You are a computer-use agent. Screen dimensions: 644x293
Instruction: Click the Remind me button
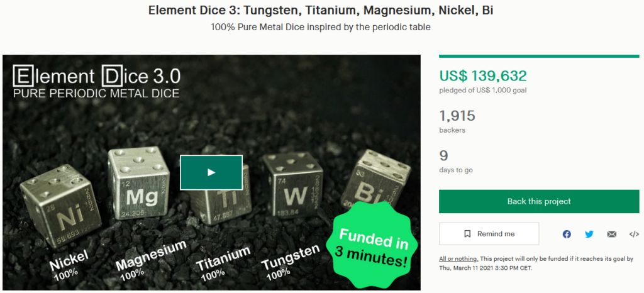pos(489,234)
